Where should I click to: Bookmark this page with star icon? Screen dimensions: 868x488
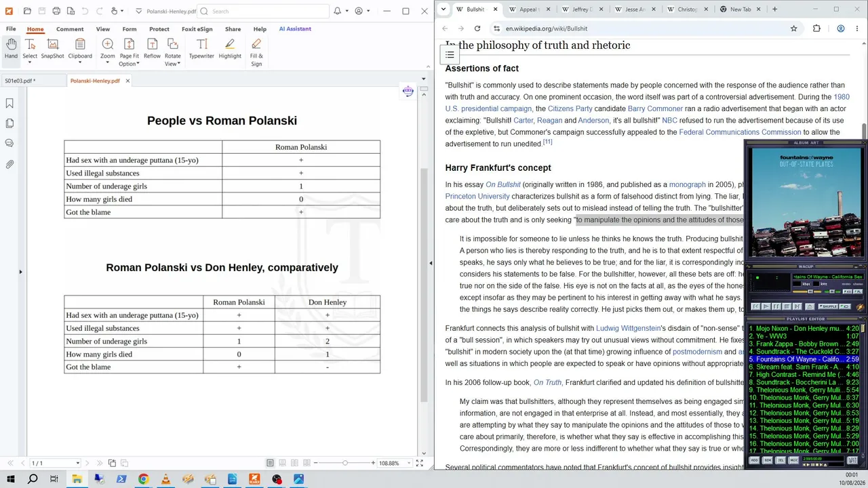(793, 28)
